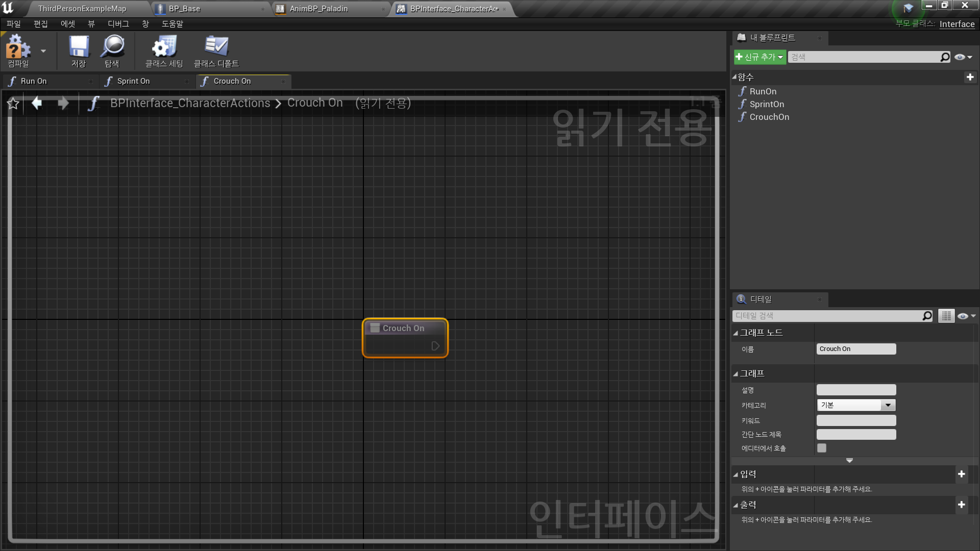Switch to the Sprint On graph tab
The width and height of the screenshot is (980, 551).
click(x=134, y=81)
